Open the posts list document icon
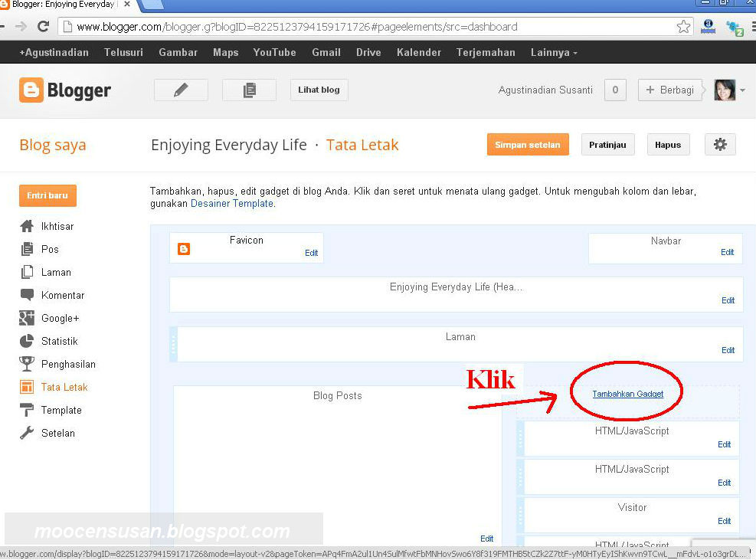This screenshot has width=756, height=560. (249, 90)
